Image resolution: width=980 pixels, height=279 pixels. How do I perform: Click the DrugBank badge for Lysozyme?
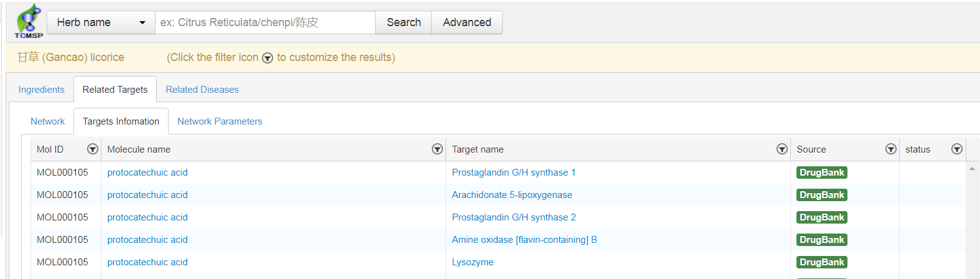[x=821, y=262]
